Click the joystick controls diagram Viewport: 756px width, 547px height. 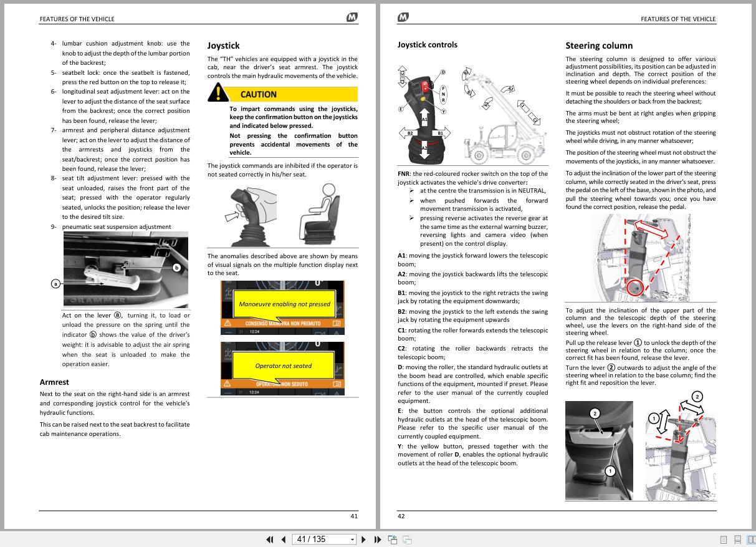click(424, 114)
